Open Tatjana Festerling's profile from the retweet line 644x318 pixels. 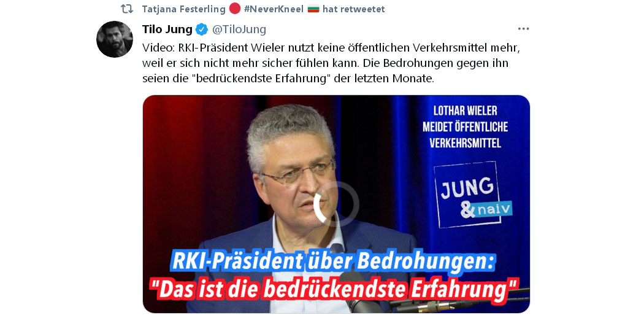[x=183, y=9]
